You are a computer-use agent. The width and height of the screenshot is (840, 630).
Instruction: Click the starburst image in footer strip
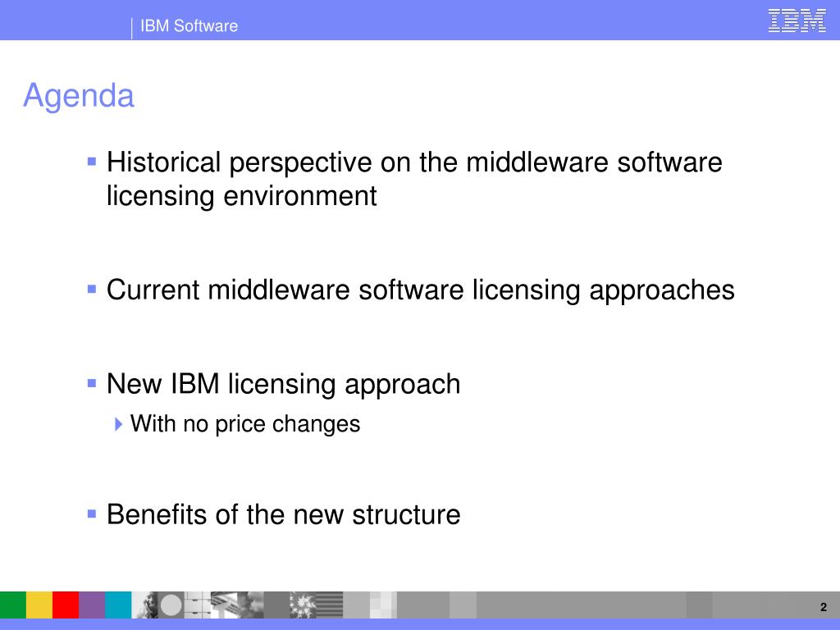pyautogui.click(x=303, y=605)
